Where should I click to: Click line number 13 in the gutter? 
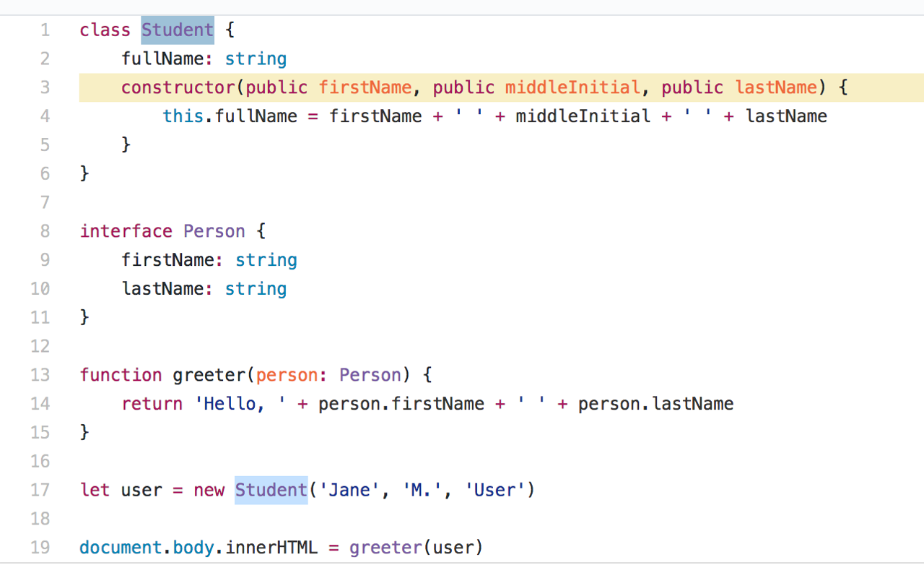40,375
